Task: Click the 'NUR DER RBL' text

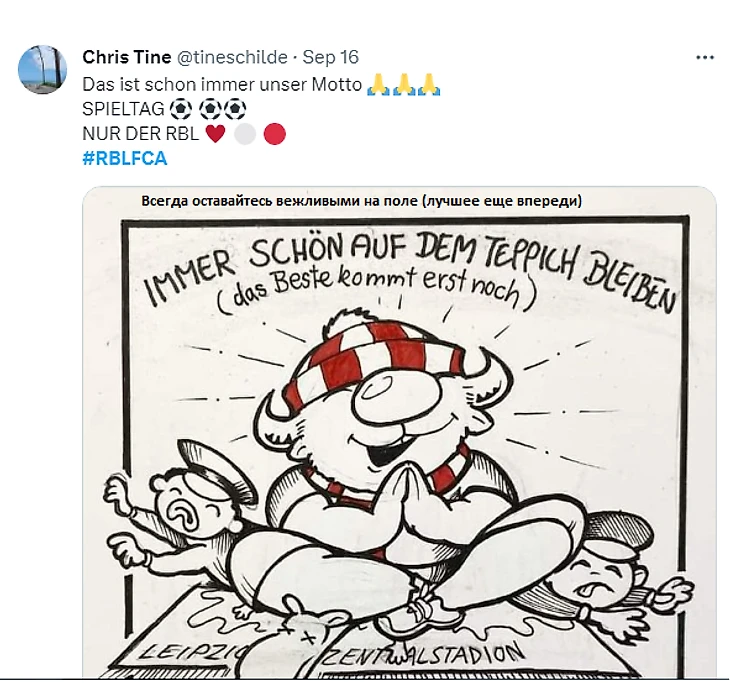Action: pyautogui.click(x=141, y=134)
